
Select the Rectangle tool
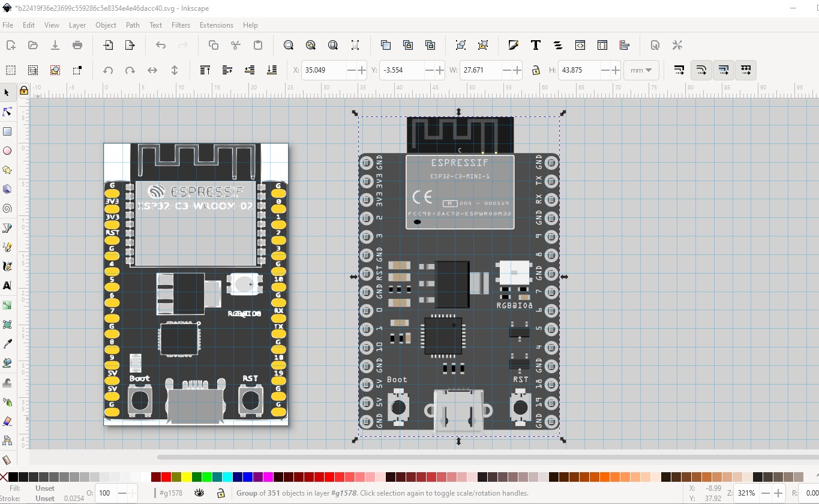pyautogui.click(x=7, y=131)
